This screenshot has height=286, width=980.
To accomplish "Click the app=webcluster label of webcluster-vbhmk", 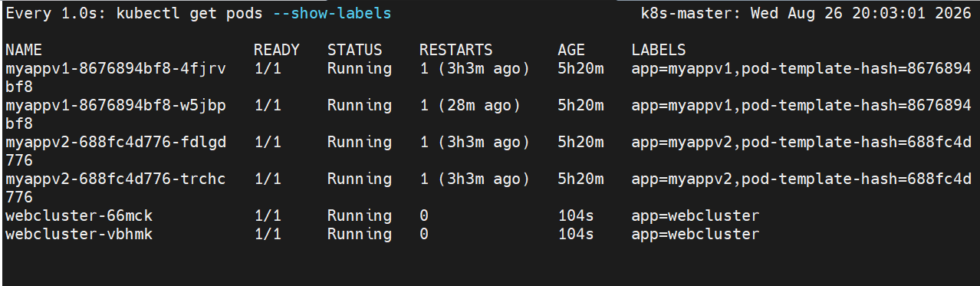I will tap(696, 235).
